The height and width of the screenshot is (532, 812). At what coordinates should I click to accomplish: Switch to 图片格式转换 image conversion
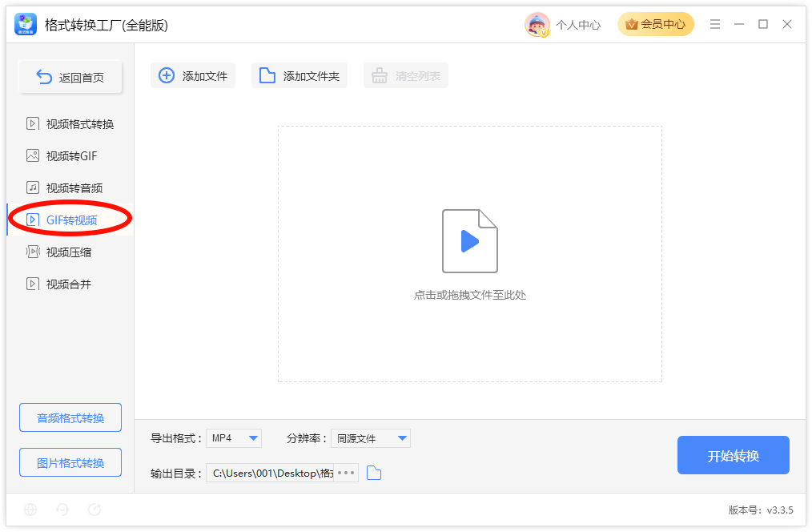coord(70,462)
